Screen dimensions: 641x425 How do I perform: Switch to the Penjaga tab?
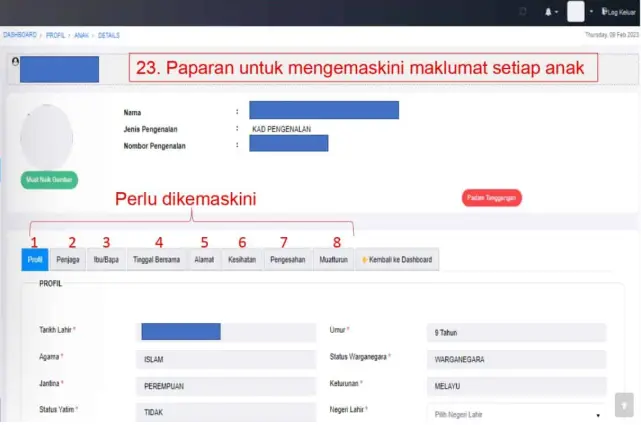pos(68,259)
